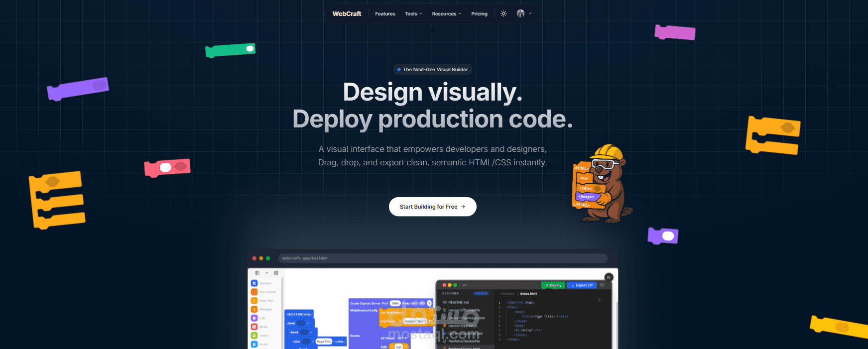Click the code-editor line '<title>Page Title</title>'

[545, 316]
